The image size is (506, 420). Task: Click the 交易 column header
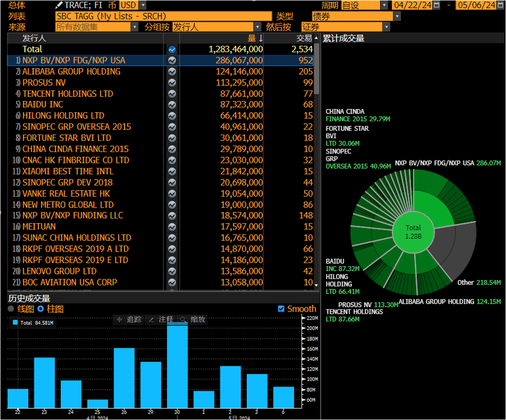[x=304, y=38]
